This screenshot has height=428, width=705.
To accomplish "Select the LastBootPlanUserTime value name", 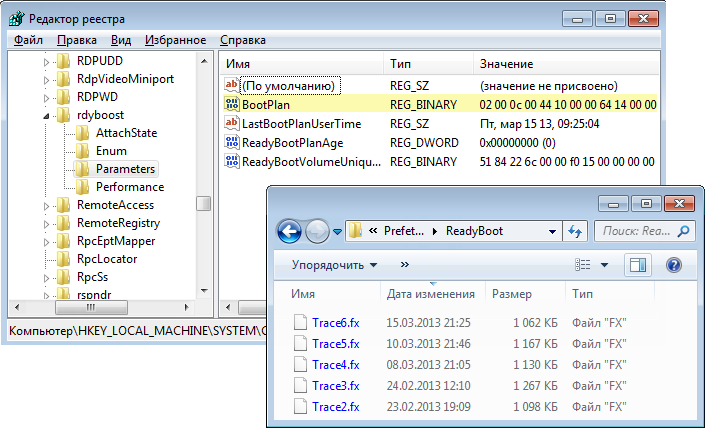I will (x=301, y=124).
